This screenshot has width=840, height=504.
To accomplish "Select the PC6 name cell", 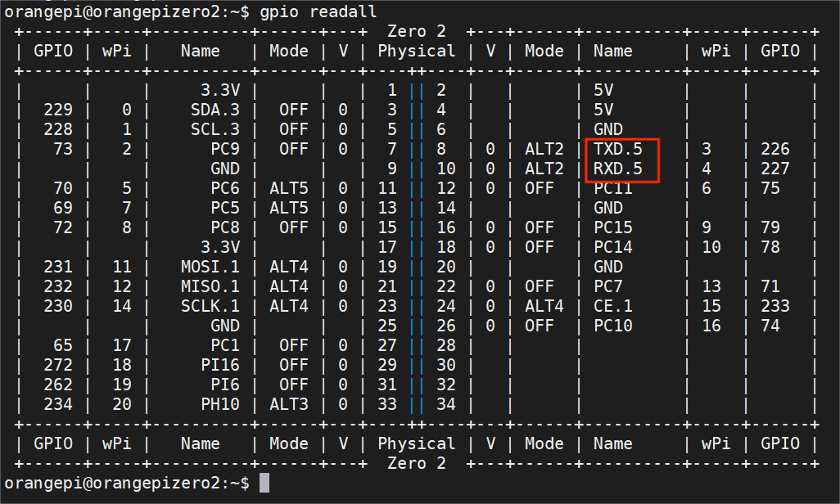I will 225,188.
